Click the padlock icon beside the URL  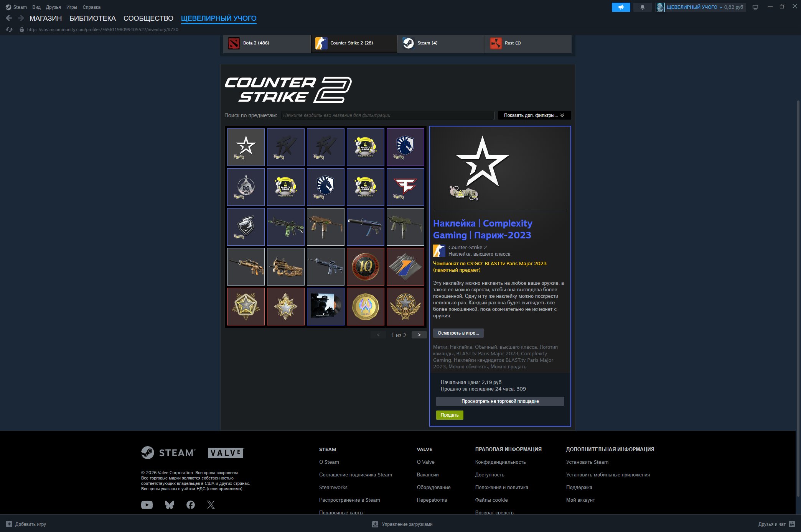(21, 30)
